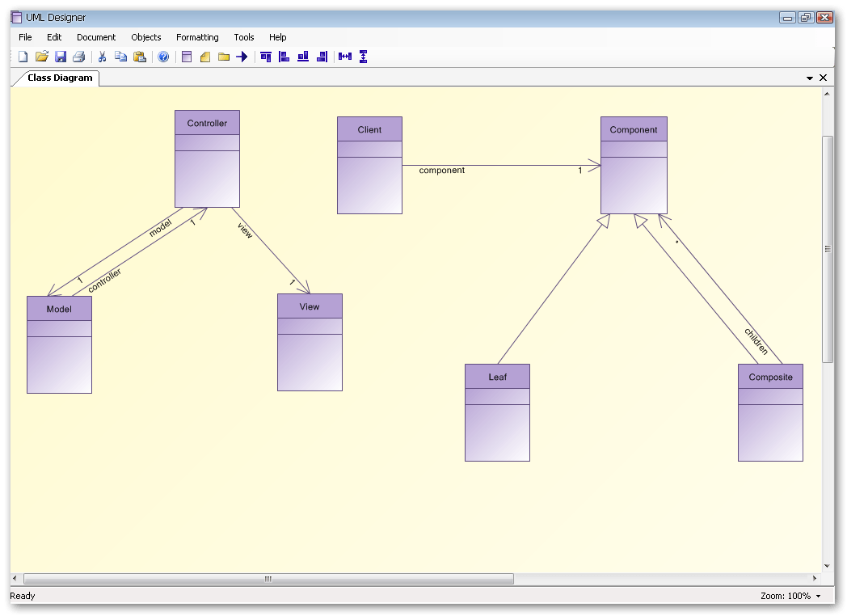Click the make same height icon
Image resolution: width=847 pixels, height=616 pixels.
click(x=364, y=57)
